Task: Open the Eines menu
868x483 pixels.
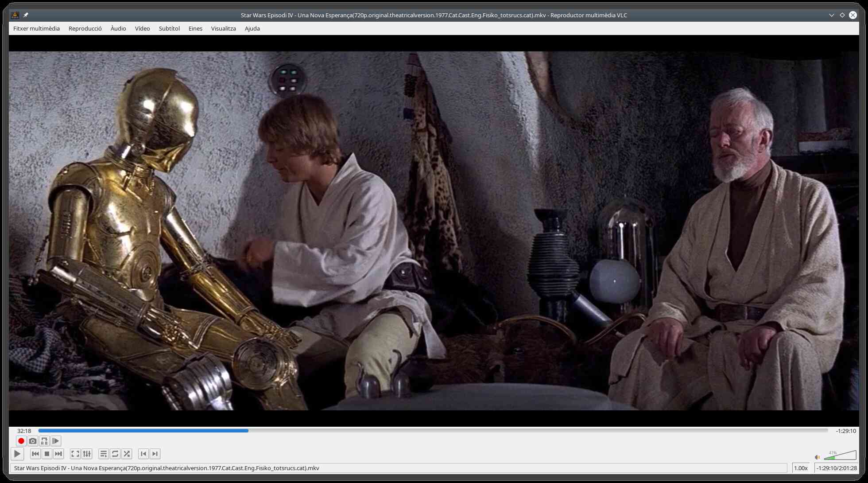Action: point(195,28)
